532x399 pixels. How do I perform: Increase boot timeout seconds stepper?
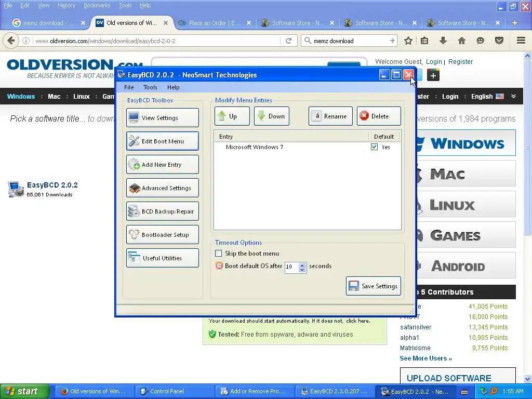[x=302, y=265]
